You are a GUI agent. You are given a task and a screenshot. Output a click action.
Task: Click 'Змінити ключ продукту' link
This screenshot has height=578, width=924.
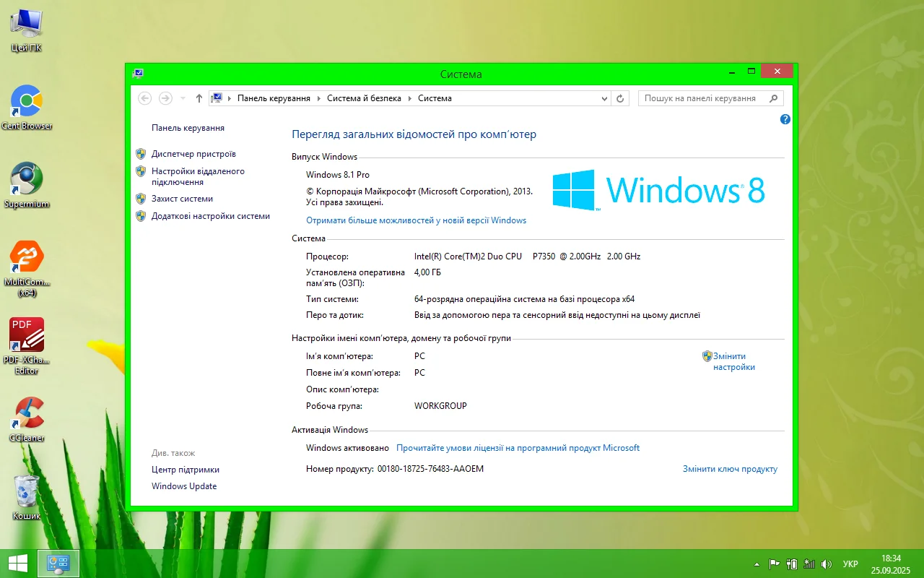point(730,469)
